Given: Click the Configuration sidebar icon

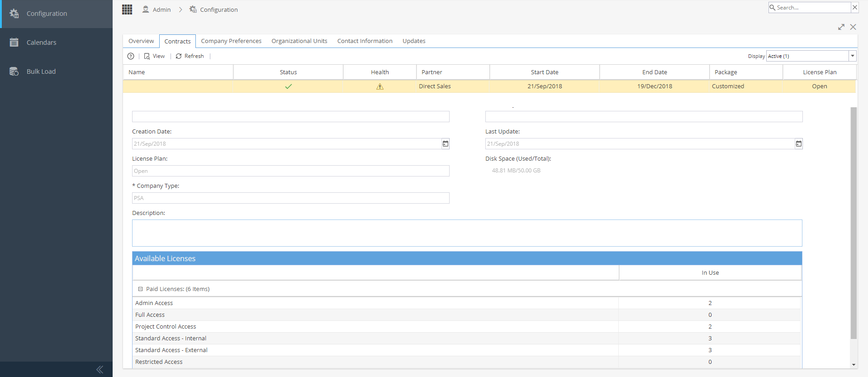Looking at the screenshot, I should (x=14, y=14).
